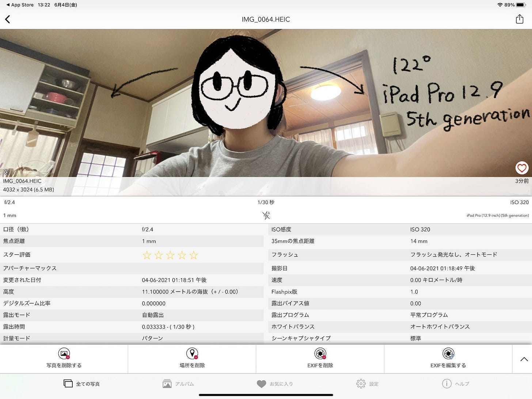Select the フラッシュ row value
The width and height of the screenshot is (532, 399).
(454, 255)
